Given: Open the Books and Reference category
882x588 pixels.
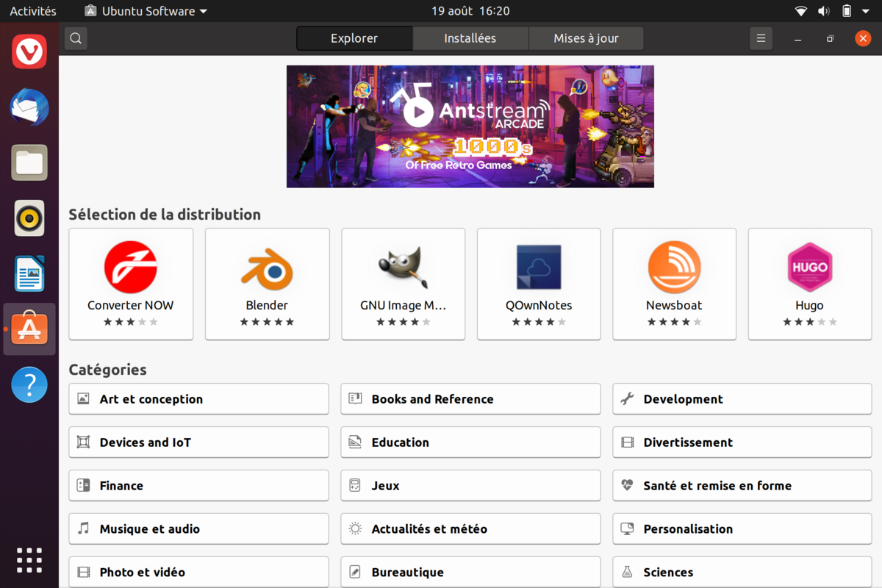Looking at the screenshot, I should pyautogui.click(x=470, y=399).
